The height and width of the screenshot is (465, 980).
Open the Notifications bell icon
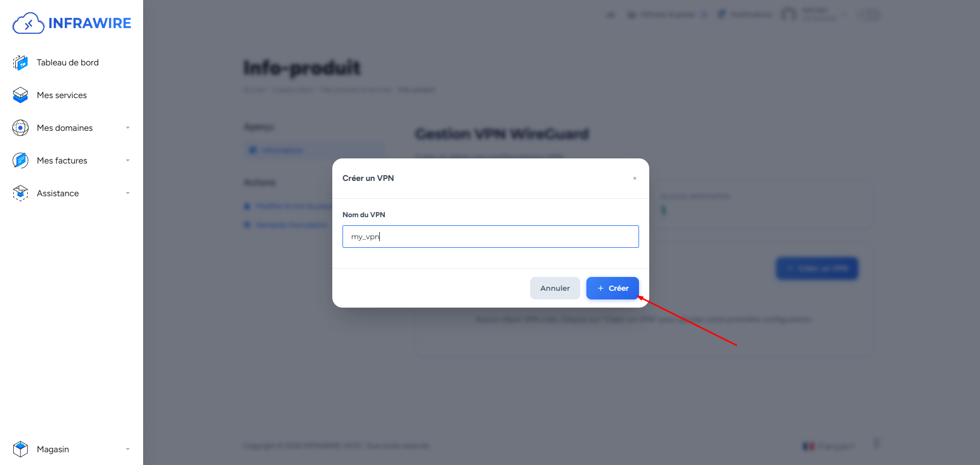point(722,14)
